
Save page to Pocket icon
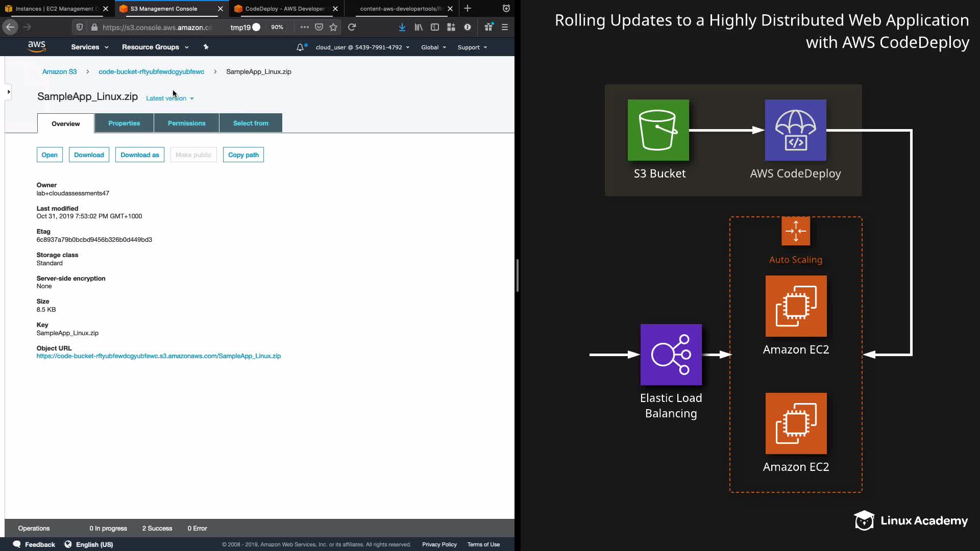click(x=319, y=27)
